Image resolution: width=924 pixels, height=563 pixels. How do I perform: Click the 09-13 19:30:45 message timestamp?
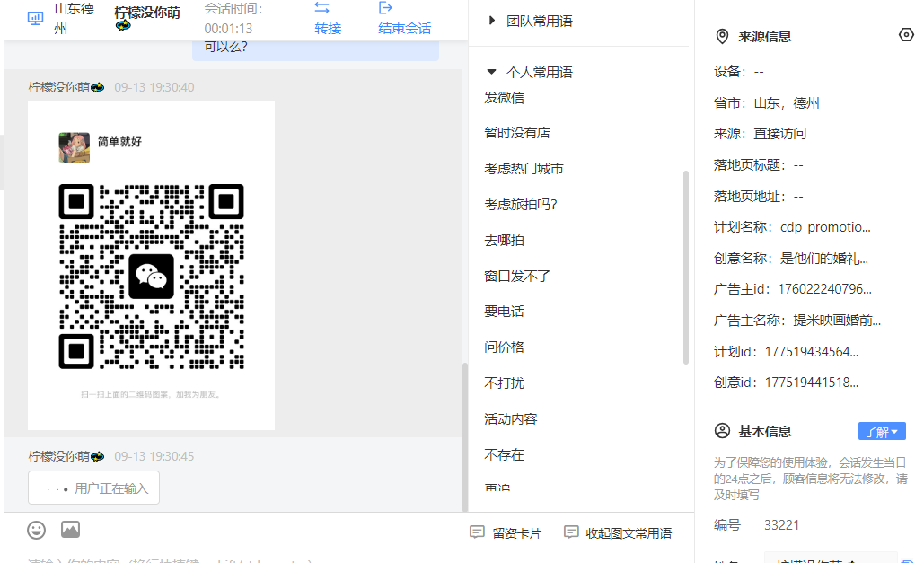pos(154,456)
